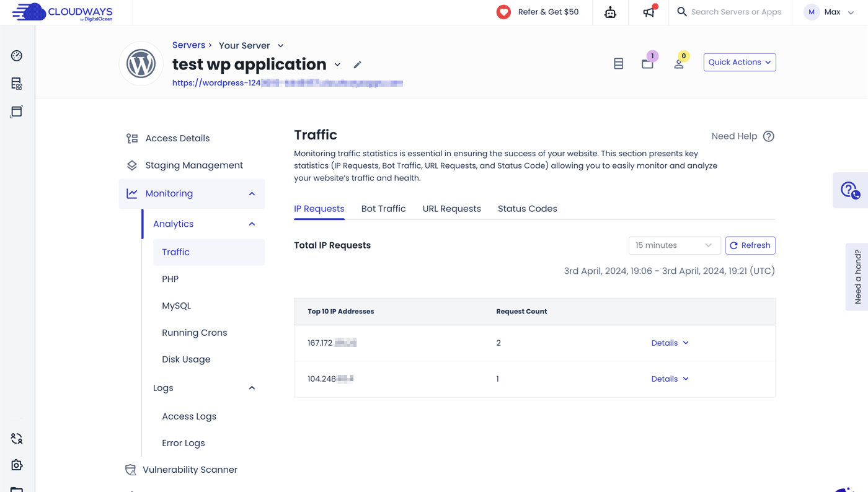The width and height of the screenshot is (868, 492).
Task: Switch to the URL Requests tab
Action: click(452, 209)
